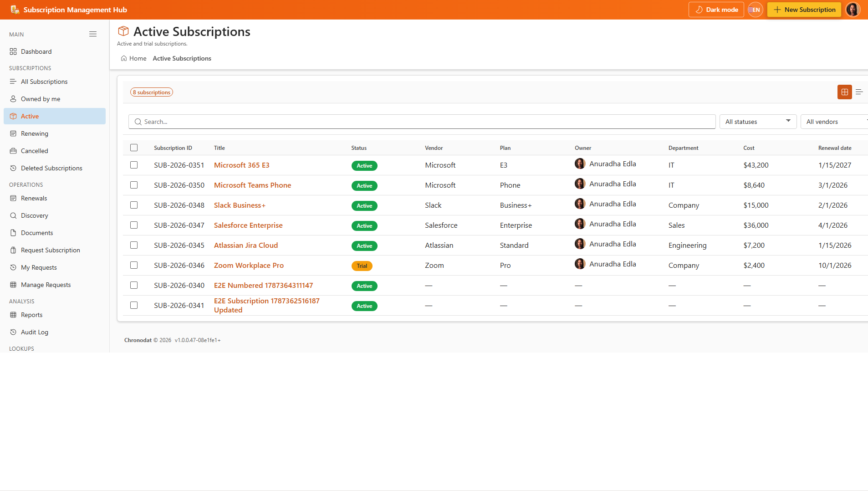Open the Atlassian Jira Cloud link
868x491 pixels.
coord(246,245)
